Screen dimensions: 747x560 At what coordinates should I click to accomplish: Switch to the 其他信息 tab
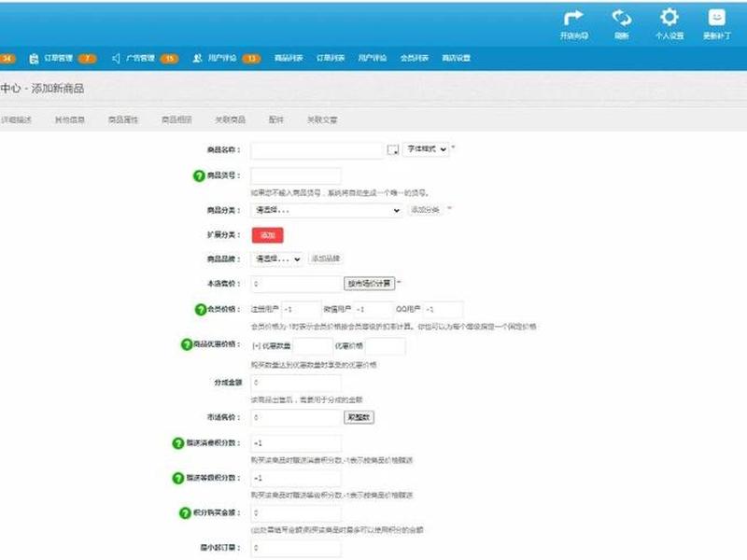coord(69,120)
